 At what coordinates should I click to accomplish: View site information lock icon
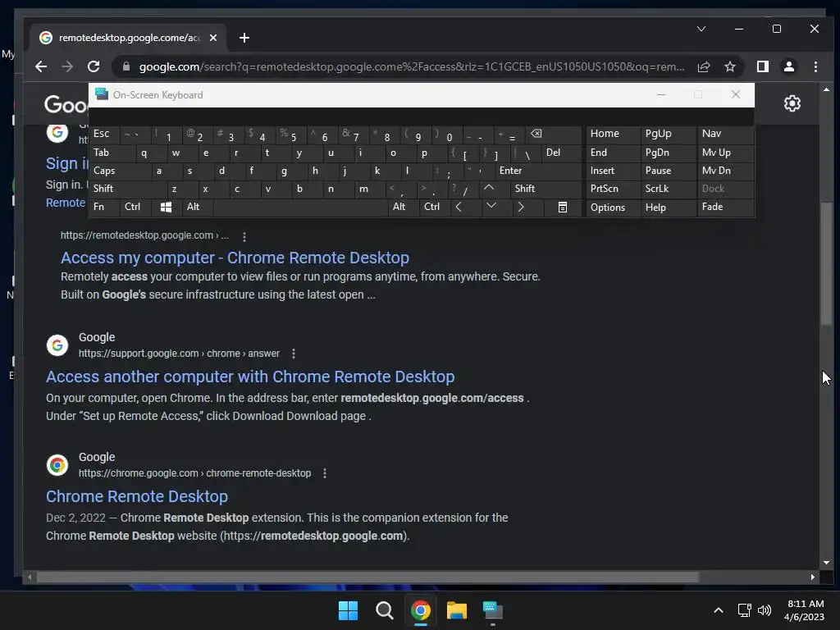click(x=126, y=66)
